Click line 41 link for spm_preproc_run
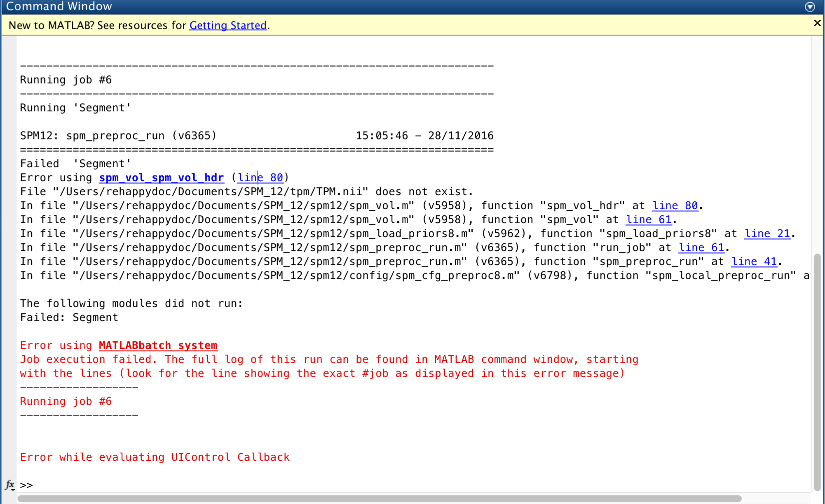Screen dimensions: 825x504 [x=754, y=261]
